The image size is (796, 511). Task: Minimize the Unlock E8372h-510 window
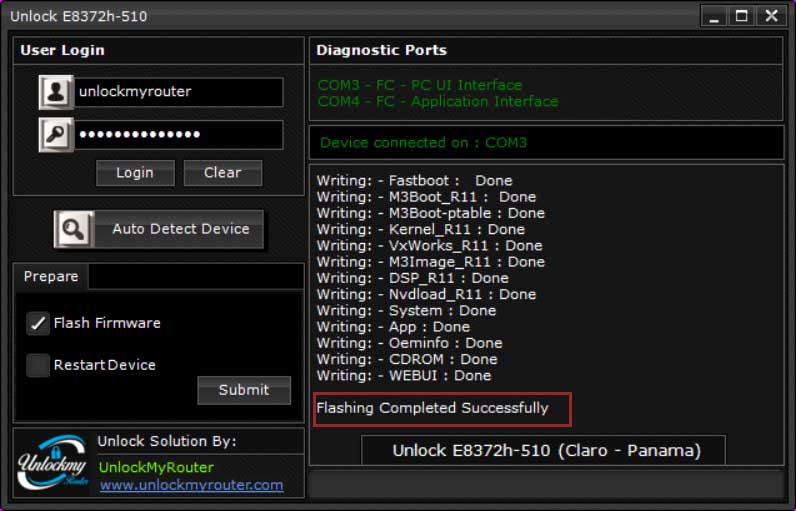click(x=714, y=17)
